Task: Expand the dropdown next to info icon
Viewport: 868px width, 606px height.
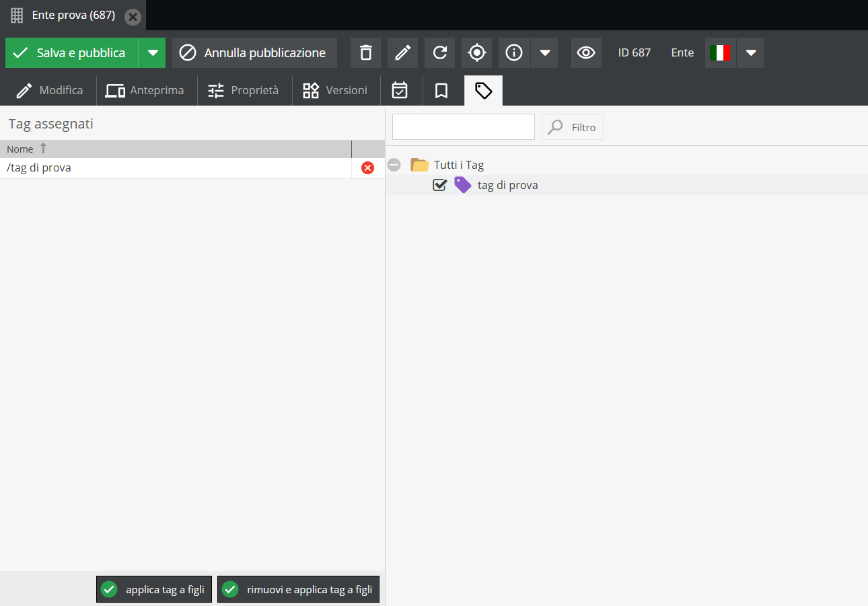Action: click(545, 52)
